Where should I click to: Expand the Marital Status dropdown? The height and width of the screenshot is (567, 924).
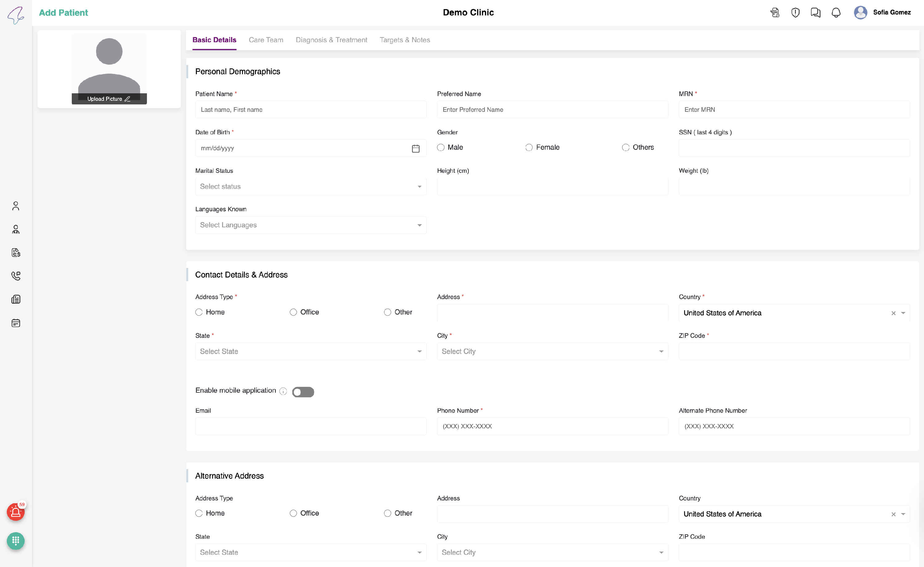310,186
